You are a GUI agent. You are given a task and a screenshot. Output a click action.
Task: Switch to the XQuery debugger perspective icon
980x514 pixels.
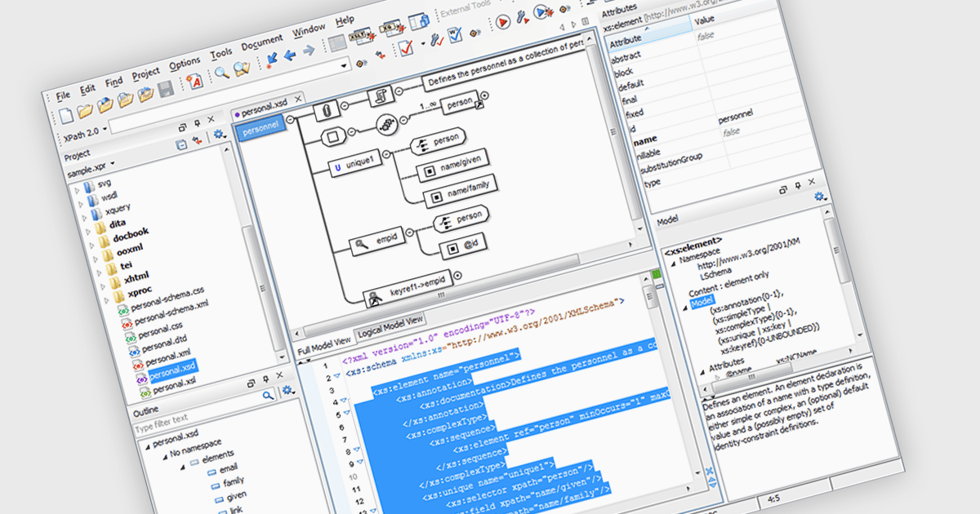pos(392,28)
